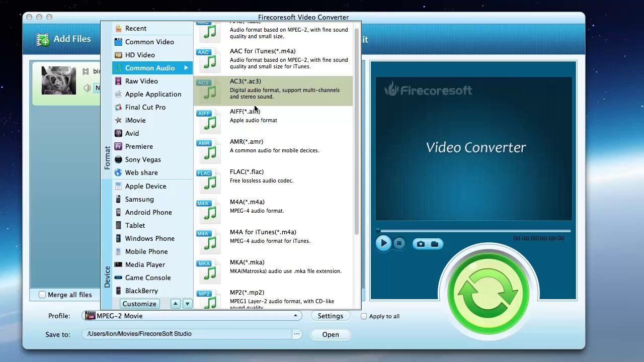Click the Save to path field

(187, 334)
